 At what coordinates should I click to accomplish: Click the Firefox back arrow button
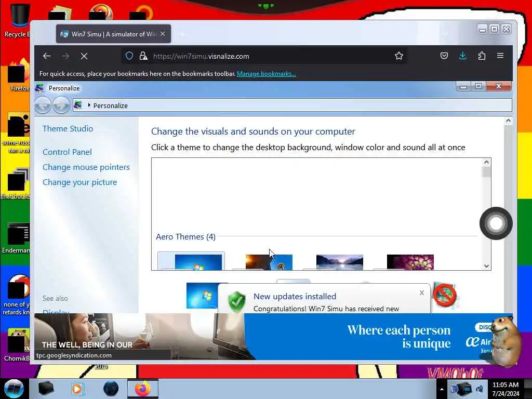(46, 56)
